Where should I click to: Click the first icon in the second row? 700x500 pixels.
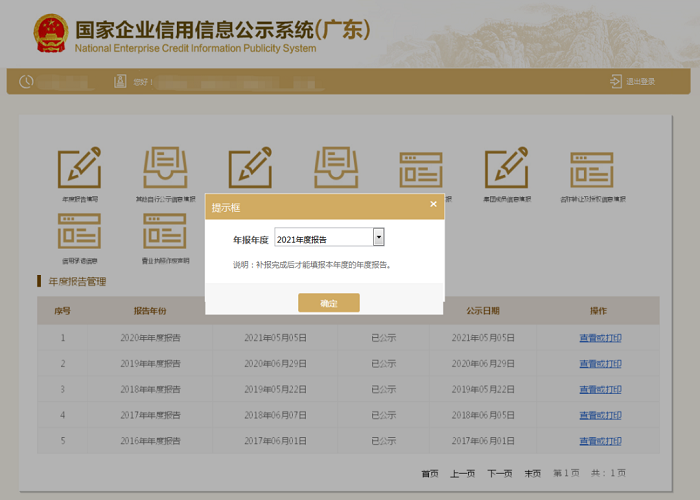tap(79, 230)
